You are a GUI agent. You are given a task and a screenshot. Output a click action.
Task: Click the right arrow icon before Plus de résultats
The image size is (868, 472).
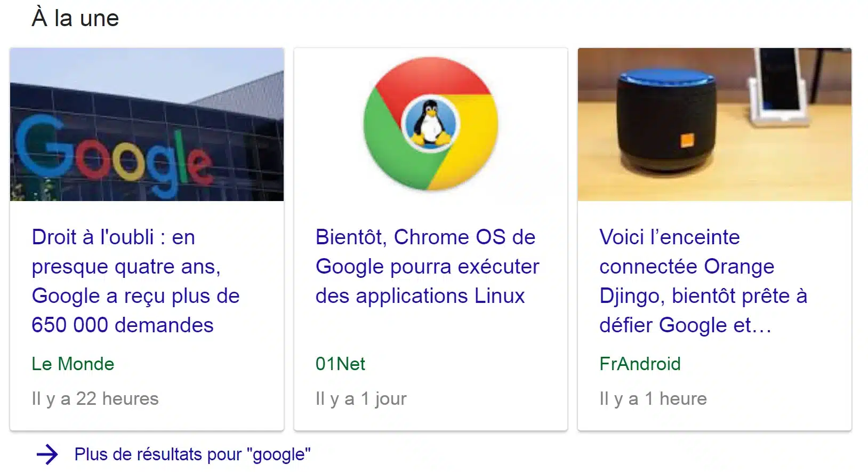point(47,454)
